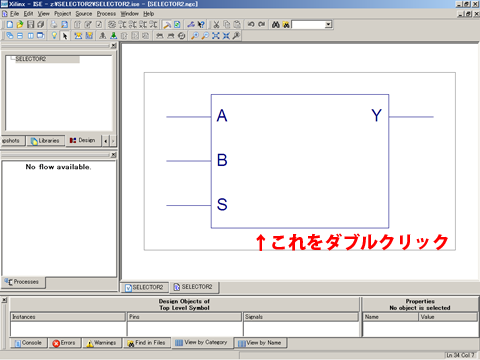480x360 pixels.
Task: Select the arrow pointer tool
Action: 65,36
